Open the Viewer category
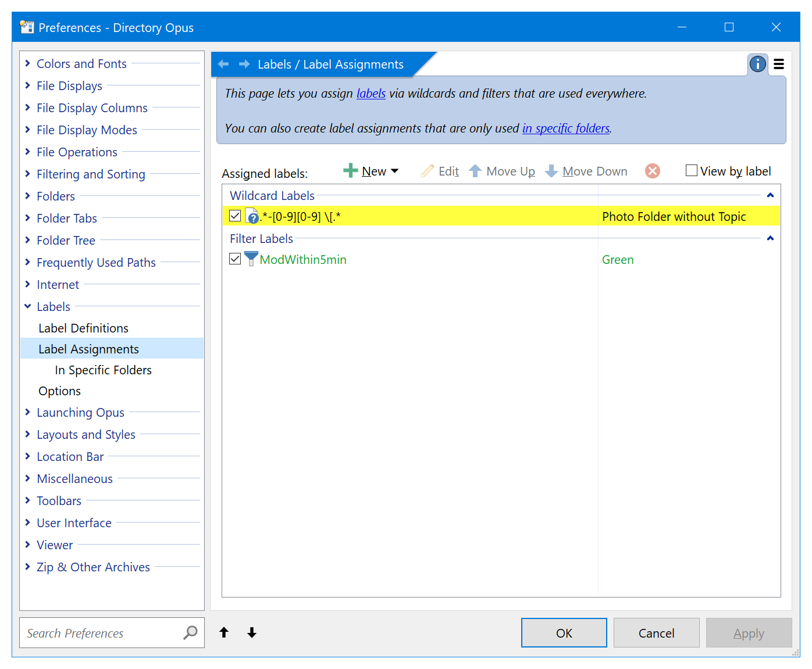The image size is (812, 669). [55, 545]
